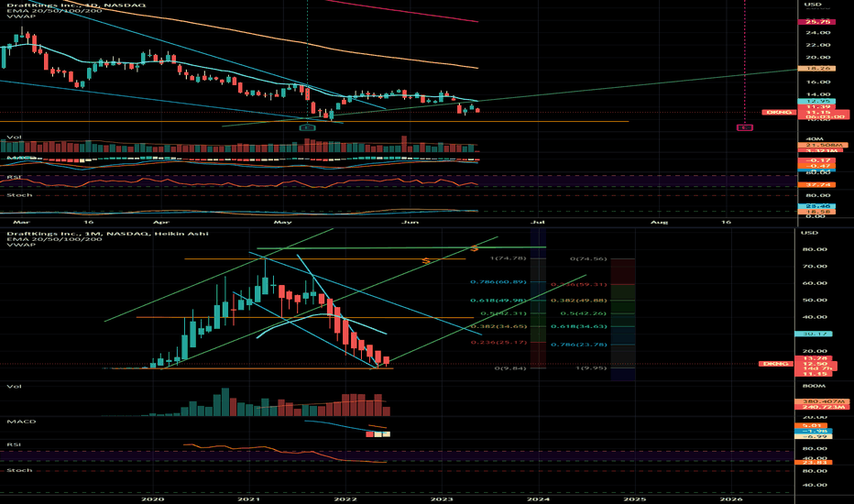Click the DKNG symbol tag on daily chart
This screenshot has width=854, height=504.
[x=778, y=112]
